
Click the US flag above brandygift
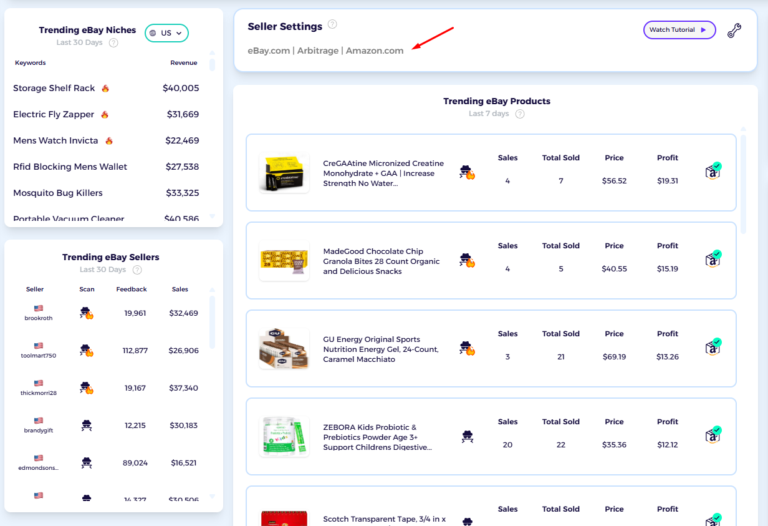pos(38,420)
